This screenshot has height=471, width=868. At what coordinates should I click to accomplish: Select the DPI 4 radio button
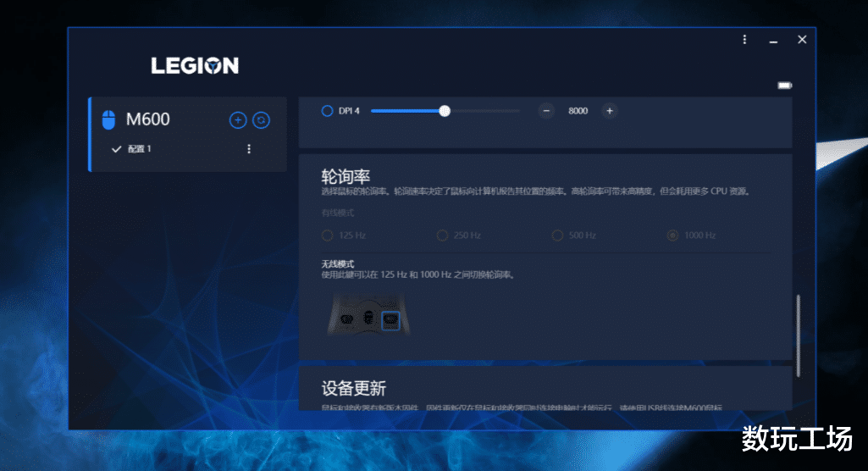327,111
